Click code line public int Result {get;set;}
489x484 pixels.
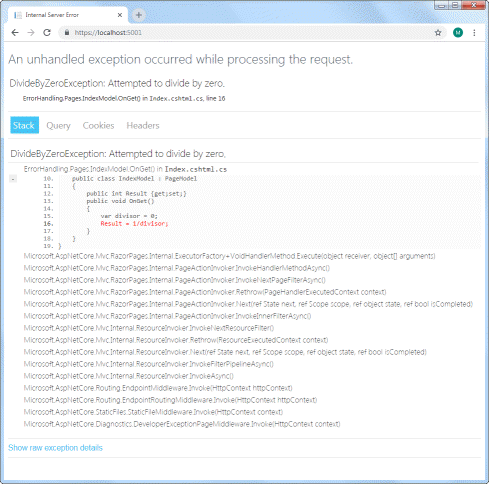click(136, 194)
